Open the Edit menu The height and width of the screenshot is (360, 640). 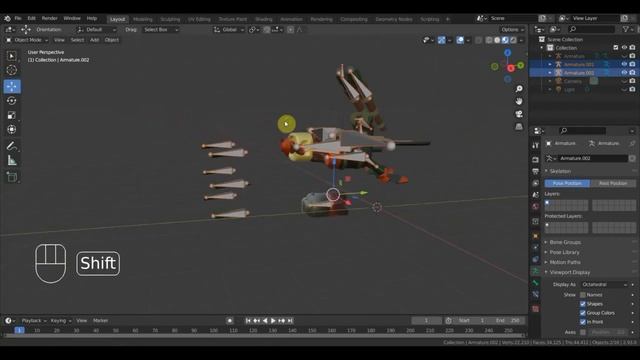(31, 18)
